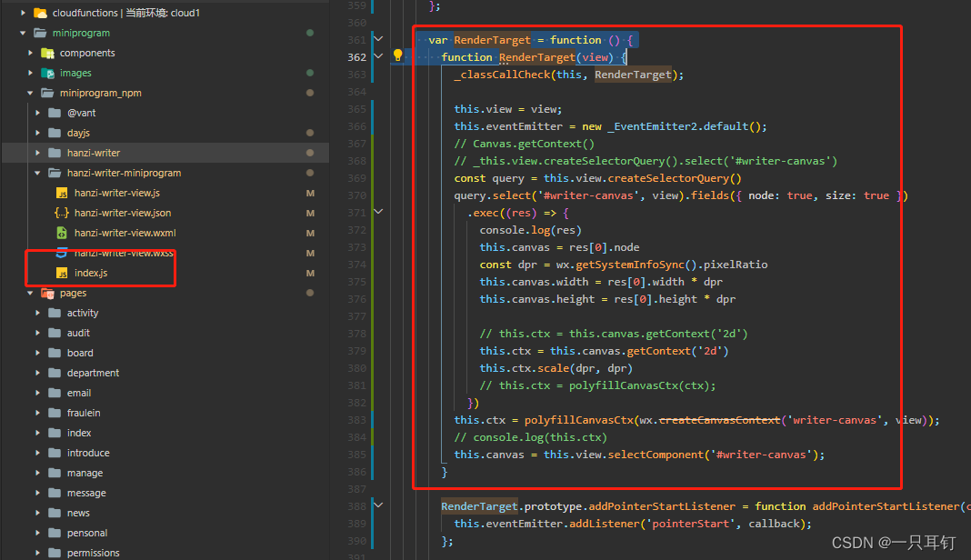Click the file icon beside hanzi-writer-view.js
Image resolution: width=971 pixels, height=560 pixels.
coord(62,193)
